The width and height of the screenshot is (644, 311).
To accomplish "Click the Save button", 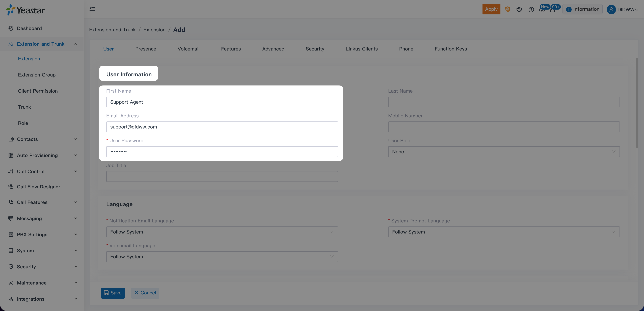I will pyautogui.click(x=113, y=293).
